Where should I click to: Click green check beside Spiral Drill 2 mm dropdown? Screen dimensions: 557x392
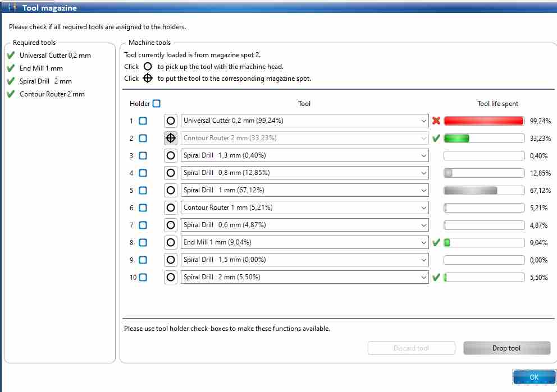436,277
